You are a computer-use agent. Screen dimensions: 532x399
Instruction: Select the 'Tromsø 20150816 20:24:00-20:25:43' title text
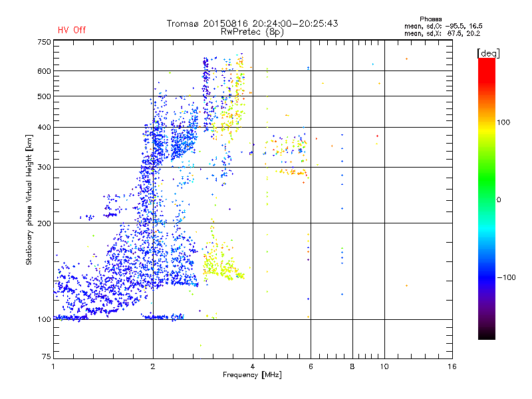[x=252, y=23]
